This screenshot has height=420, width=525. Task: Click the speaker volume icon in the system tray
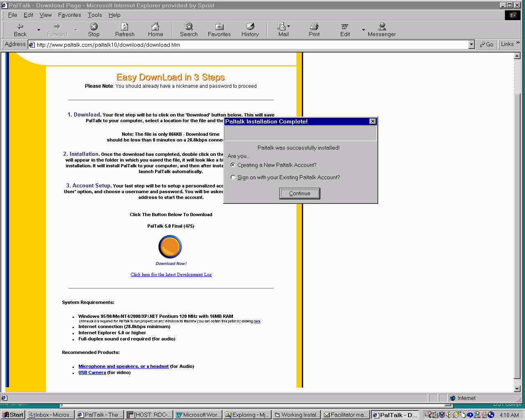[x=448, y=415]
